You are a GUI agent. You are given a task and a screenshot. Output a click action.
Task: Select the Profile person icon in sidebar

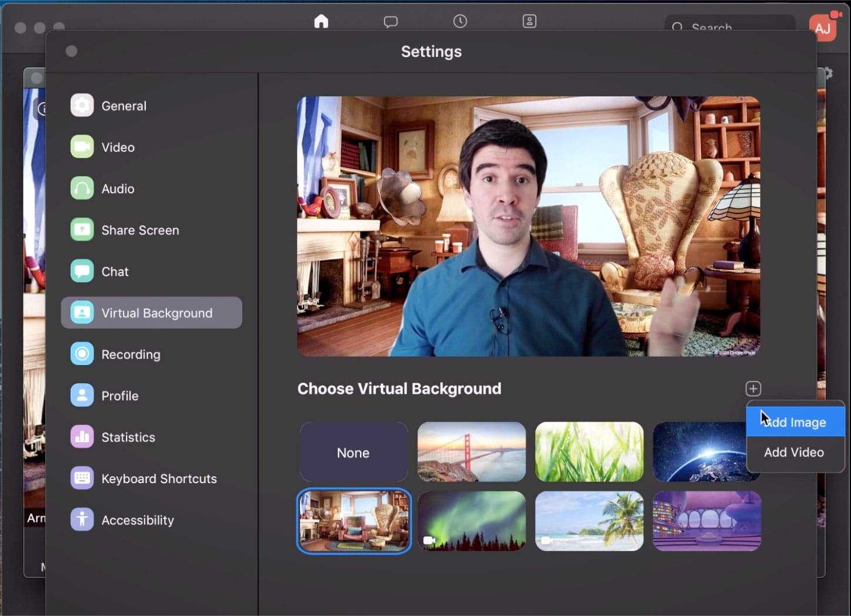point(82,396)
